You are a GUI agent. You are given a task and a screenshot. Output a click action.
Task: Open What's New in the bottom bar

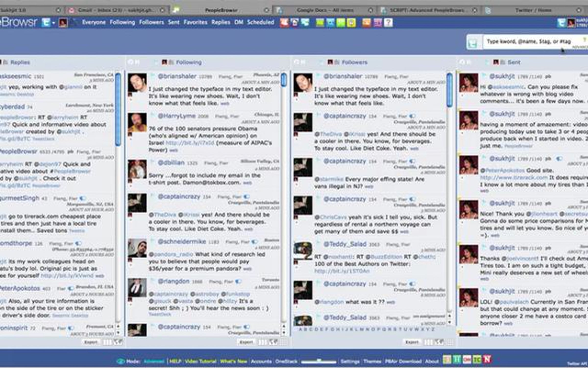coord(233,361)
